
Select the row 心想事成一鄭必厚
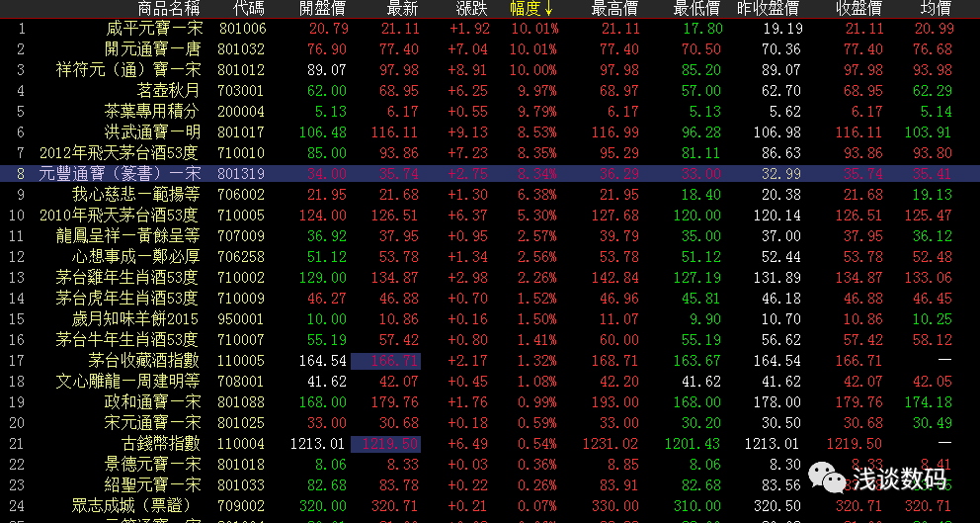pyautogui.click(x=490, y=256)
